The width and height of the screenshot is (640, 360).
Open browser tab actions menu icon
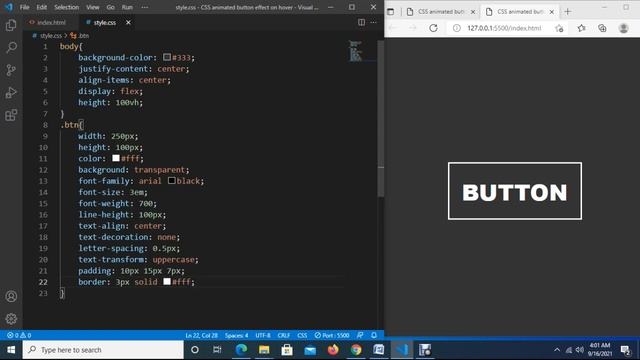pyautogui.click(x=391, y=12)
